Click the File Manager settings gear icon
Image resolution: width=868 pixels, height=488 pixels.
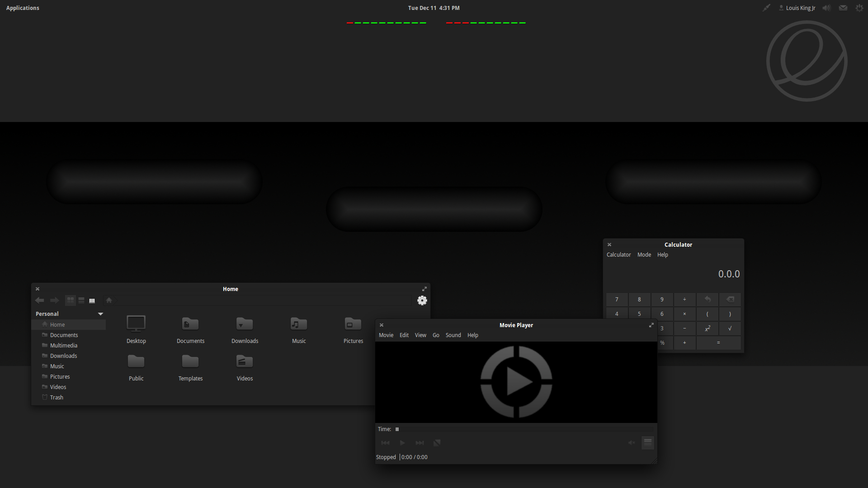coord(421,300)
